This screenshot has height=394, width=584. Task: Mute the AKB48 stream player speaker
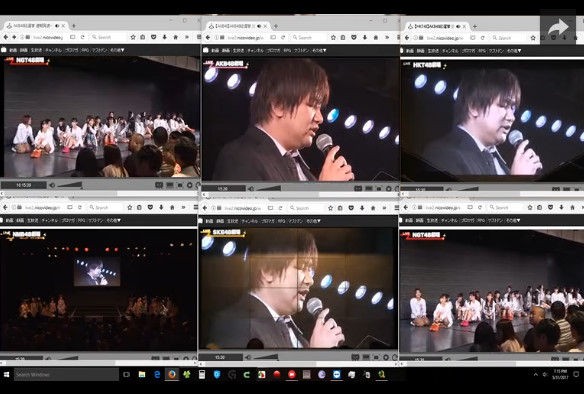(251, 188)
